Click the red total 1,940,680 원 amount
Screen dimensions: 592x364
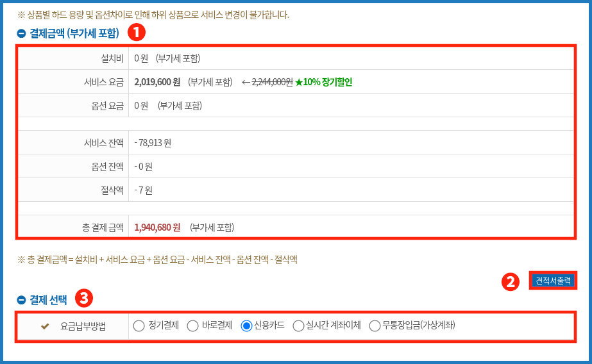(x=157, y=227)
